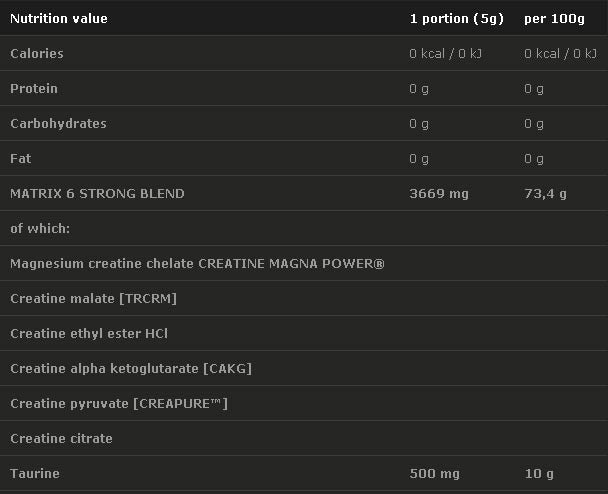
Task: Click the 73,4 g blend value
Action: [x=545, y=193]
